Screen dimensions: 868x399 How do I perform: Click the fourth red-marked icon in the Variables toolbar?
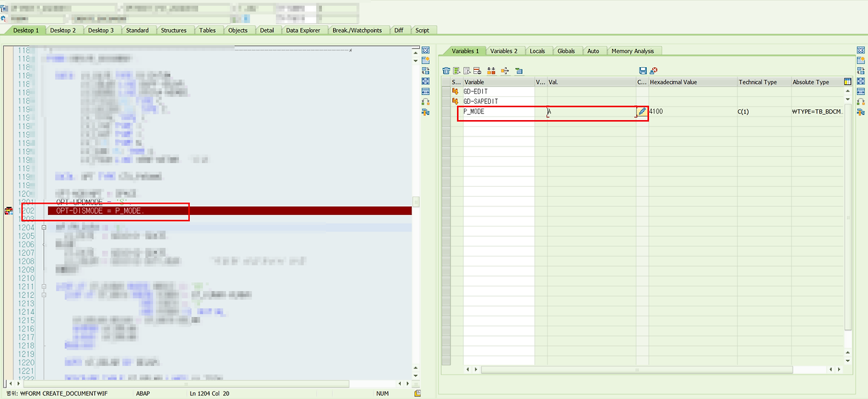[477, 71]
